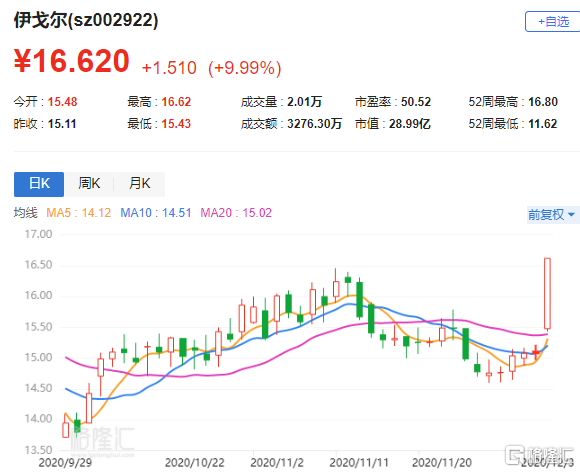
Task: Click the 2020/10/22 date axis label
Action: coord(194,463)
